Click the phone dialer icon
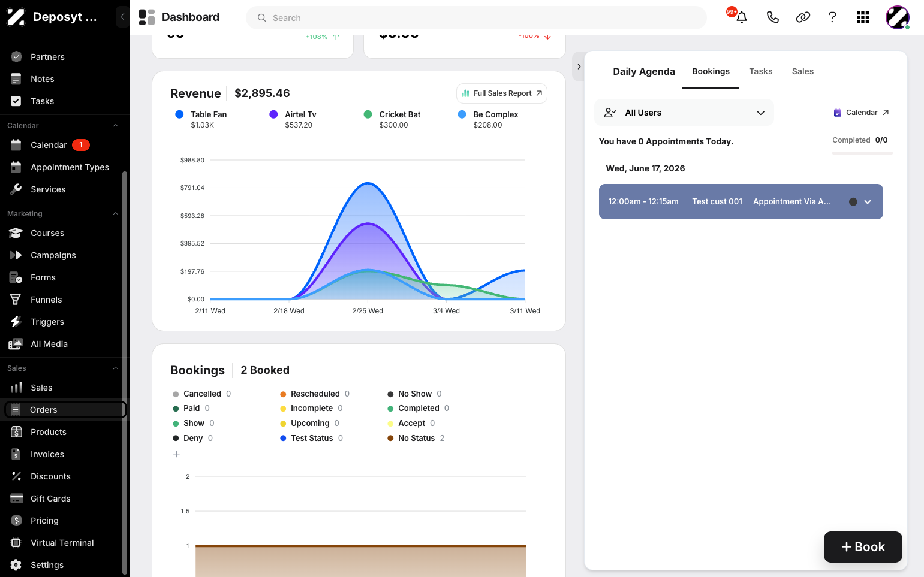The width and height of the screenshot is (924, 577). 772,17
